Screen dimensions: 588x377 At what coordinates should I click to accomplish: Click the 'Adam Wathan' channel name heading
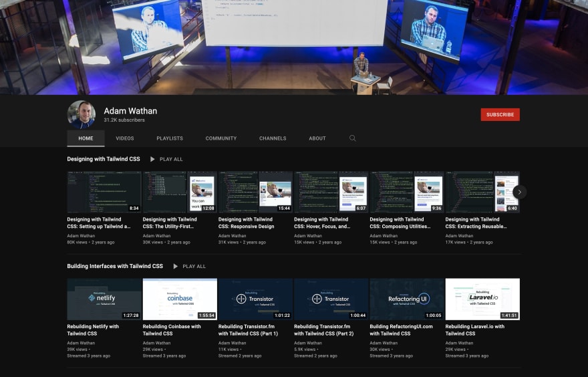130,111
